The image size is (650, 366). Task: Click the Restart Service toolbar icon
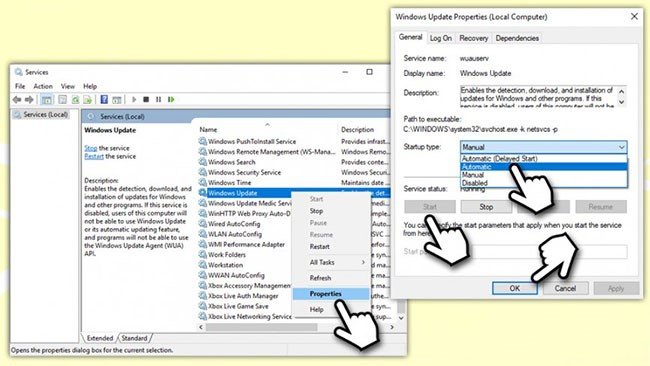[171, 99]
